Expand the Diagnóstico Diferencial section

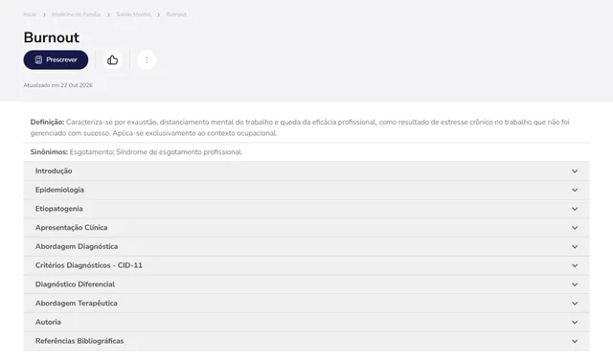click(306, 284)
